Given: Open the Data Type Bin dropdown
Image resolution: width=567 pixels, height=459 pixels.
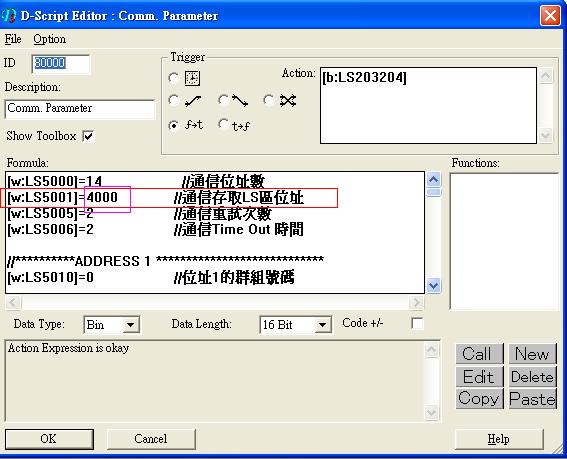Looking at the screenshot, I should [x=130, y=325].
